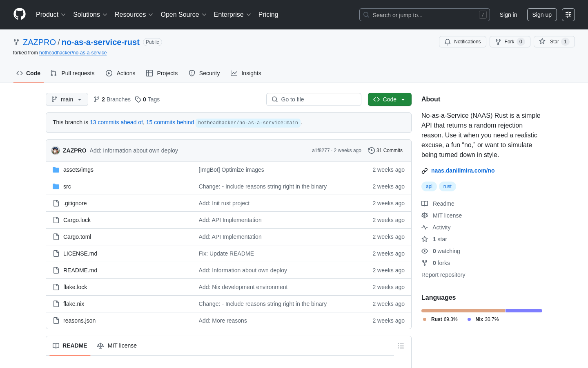
Task: Click the search magnifier icon in the header
Action: tap(366, 15)
